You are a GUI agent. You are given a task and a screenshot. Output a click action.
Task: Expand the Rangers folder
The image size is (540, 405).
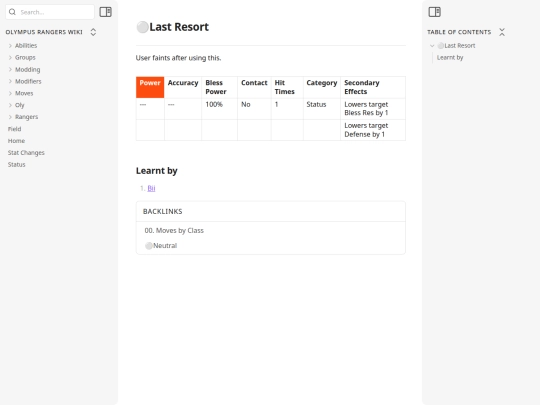click(x=10, y=117)
